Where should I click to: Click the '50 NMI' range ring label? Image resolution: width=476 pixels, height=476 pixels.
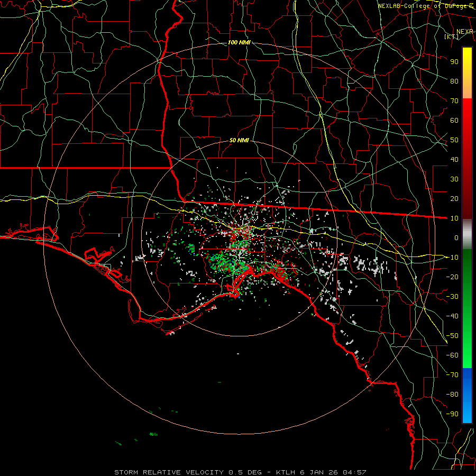pos(239,140)
